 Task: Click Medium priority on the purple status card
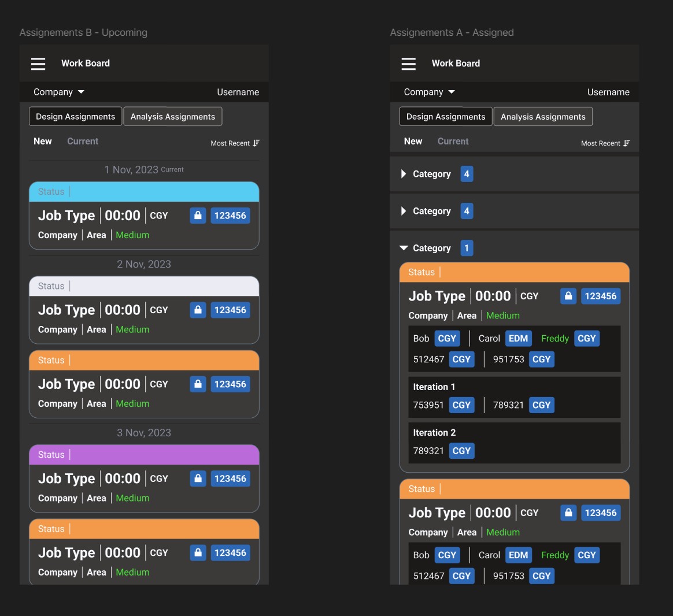click(x=132, y=498)
